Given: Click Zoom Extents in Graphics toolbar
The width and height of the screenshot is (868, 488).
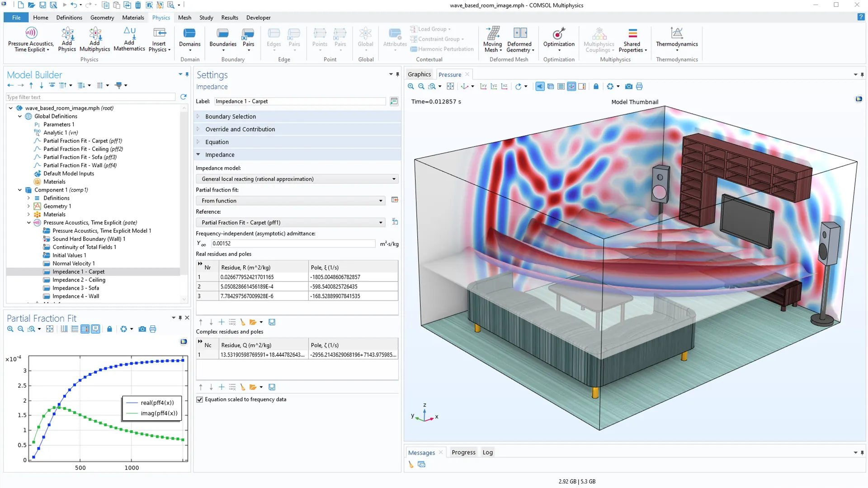Looking at the screenshot, I should (450, 86).
